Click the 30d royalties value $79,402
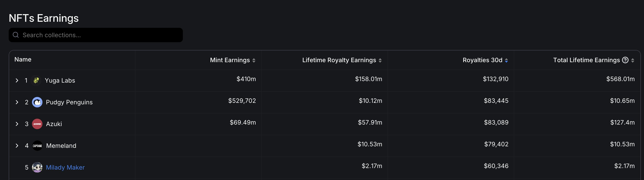Viewport: 644px width, 180px height. (496, 144)
